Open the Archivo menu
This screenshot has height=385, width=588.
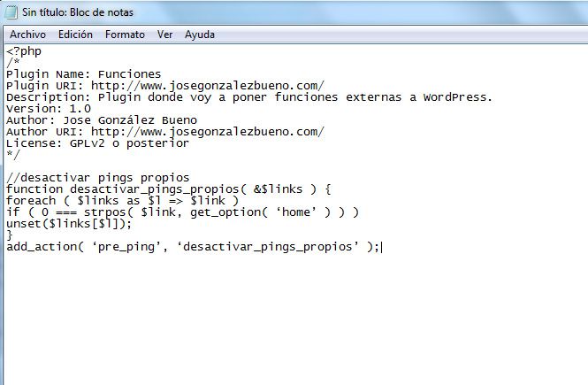(x=27, y=35)
